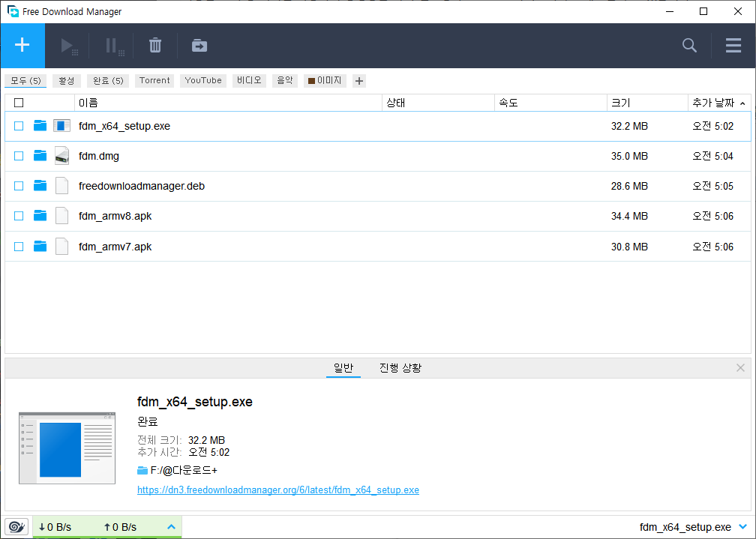Delete selected downloads with trash icon
The height and width of the screenshot is (539, 756).
pyautogui.click(x=155, y=46)
